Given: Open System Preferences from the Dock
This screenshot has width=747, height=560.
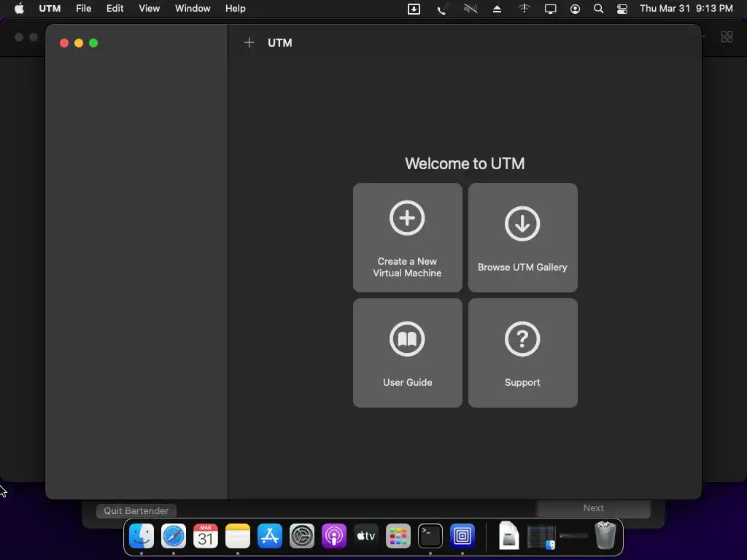Looking at the screenshot, I should point(301,536).
